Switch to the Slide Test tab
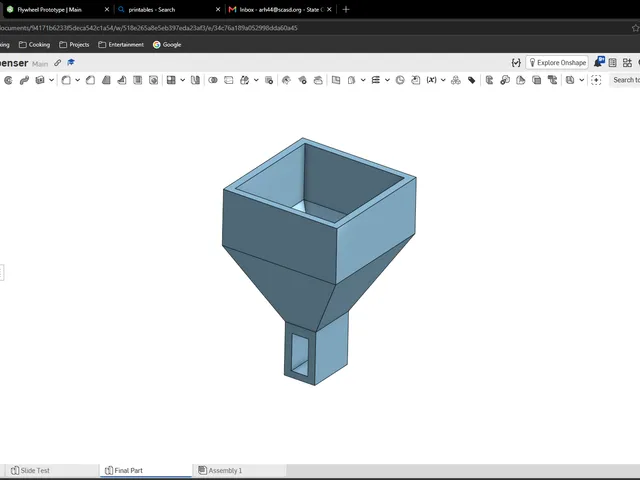 pos(50,470)
